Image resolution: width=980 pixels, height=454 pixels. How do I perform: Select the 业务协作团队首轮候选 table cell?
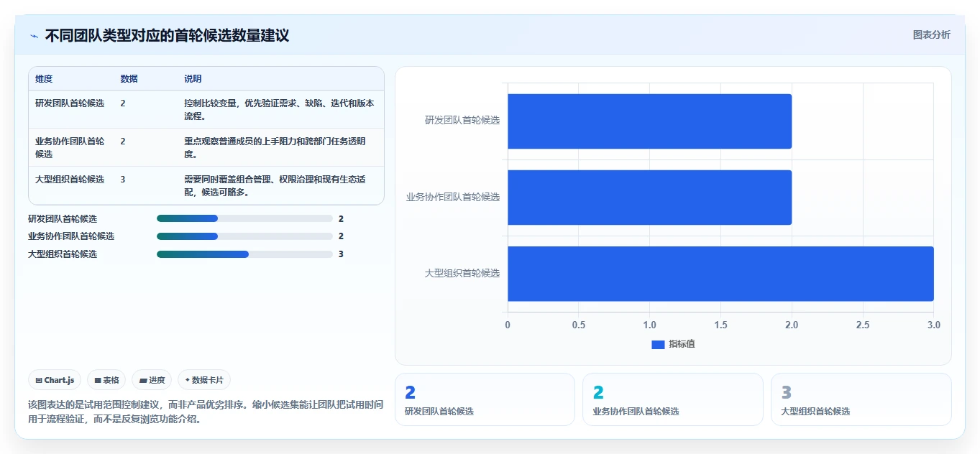[70, 148]
